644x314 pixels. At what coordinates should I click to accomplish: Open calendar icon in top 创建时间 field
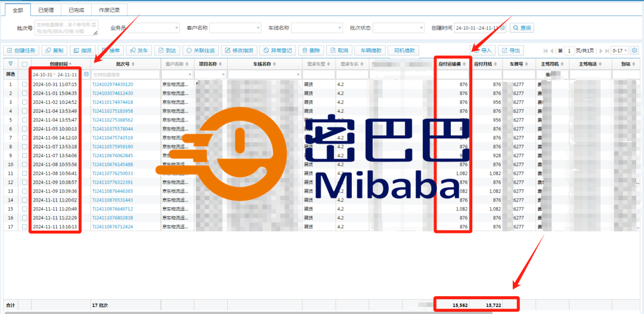pyautogui.click(x=502, y=28)
